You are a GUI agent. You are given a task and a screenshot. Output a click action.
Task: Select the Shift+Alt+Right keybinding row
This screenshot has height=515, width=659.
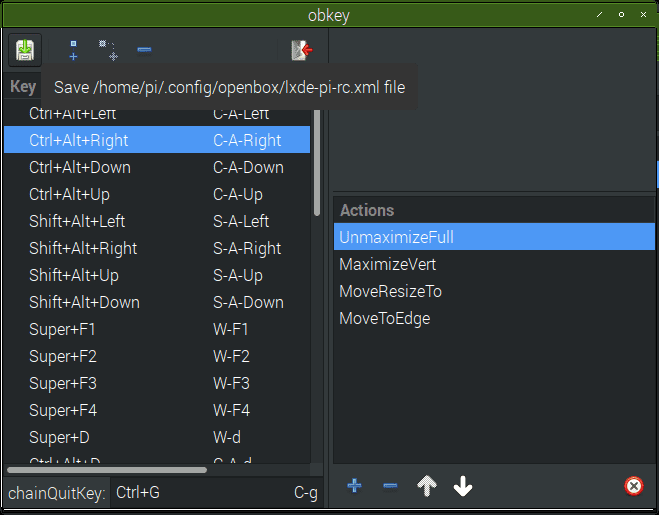[x=157, y=248]
